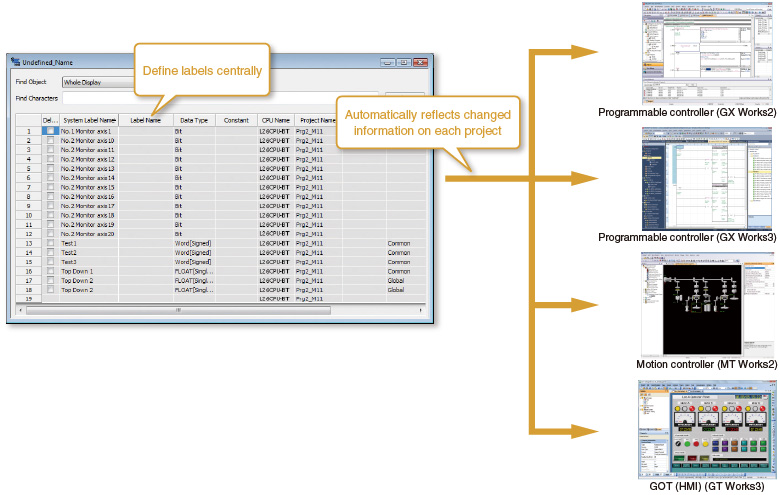
Task: Click the 'FLOAT[Singl...' data type in Top Down 1 row
Action: click(x=194, y=271)
